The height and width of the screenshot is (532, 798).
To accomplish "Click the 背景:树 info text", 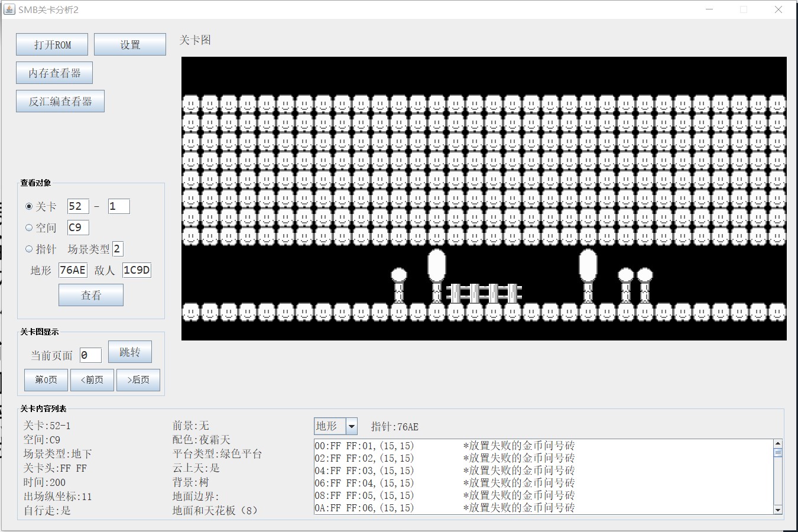I will (x=191, y=482).
